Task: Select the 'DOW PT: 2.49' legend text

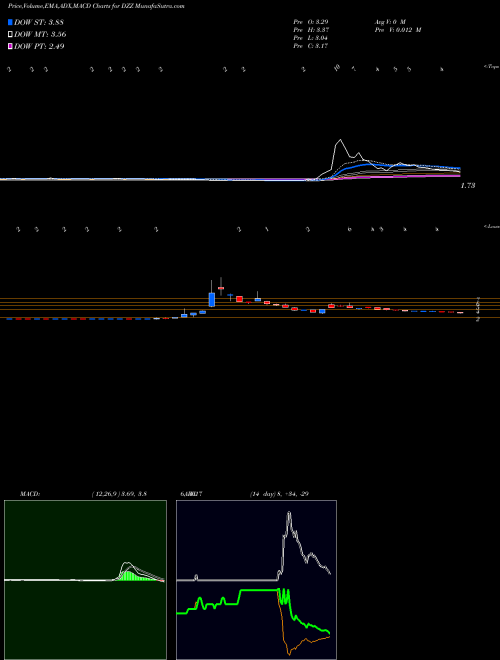Action: click(x=39, y=46)
